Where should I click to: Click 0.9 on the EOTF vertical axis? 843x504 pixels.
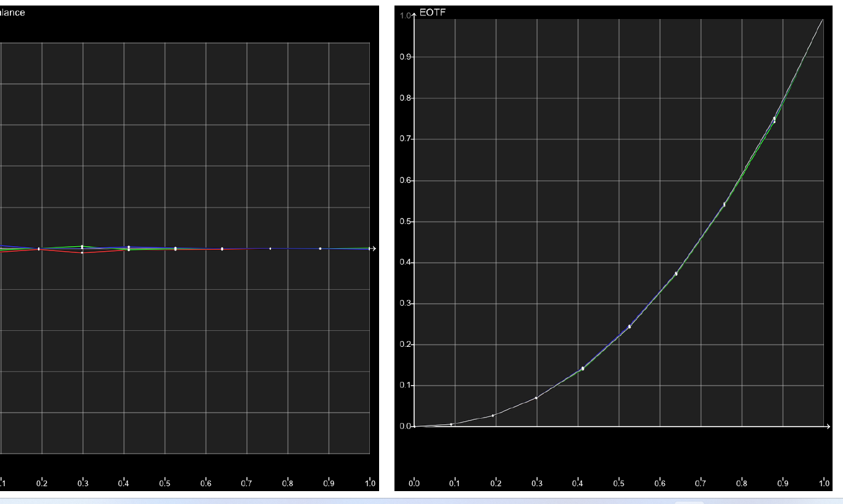pyautogui.click(x=405, y=57)
